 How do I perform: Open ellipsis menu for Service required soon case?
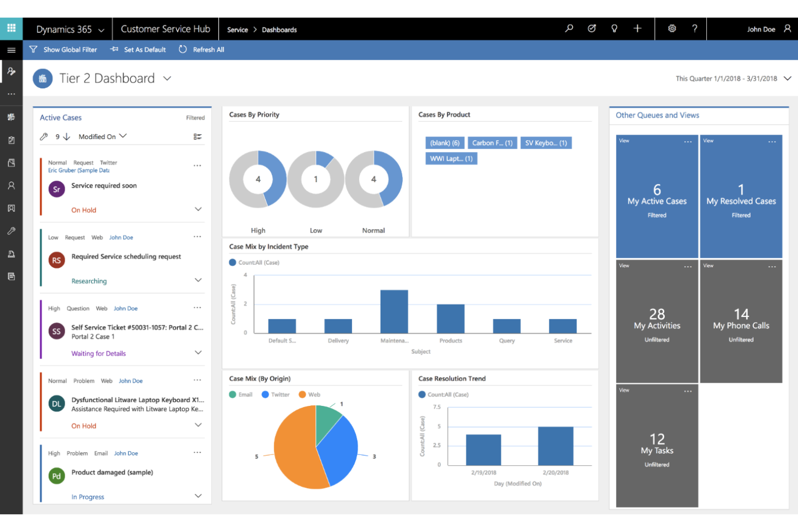[x=197, y=165]
